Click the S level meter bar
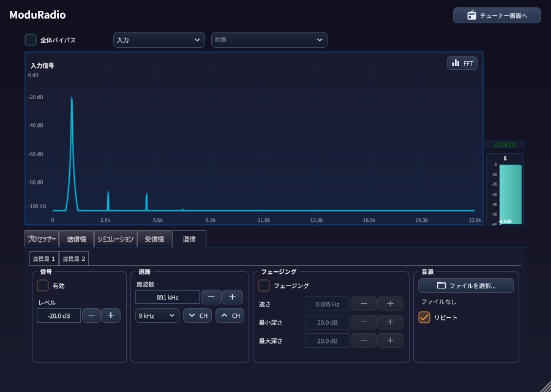Viewport: 551px width, 392px height. [510, 194]
